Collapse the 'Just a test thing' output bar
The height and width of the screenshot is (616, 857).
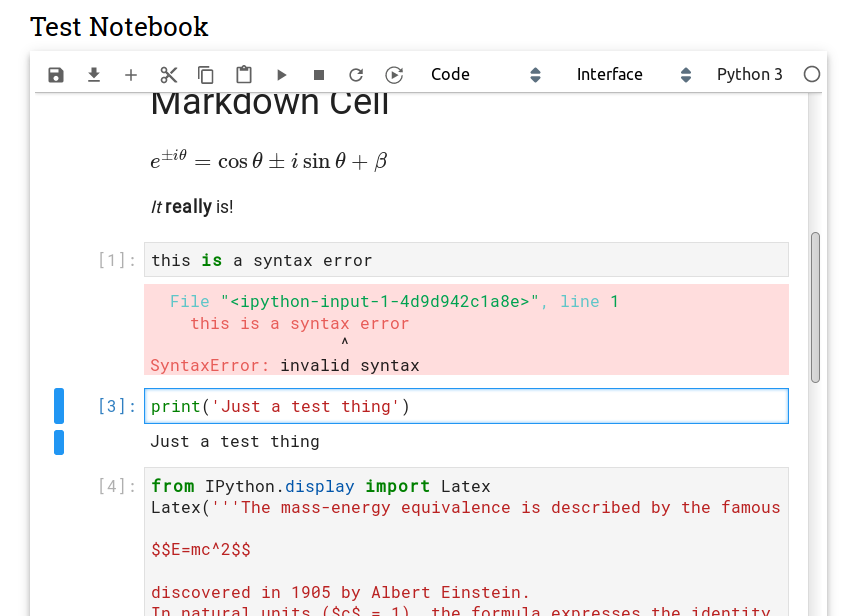pos(59,443)
